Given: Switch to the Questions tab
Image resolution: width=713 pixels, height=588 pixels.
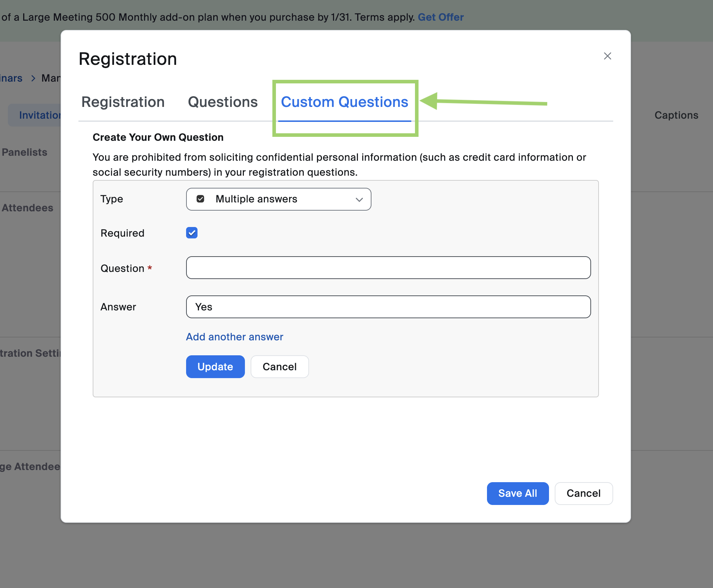Looking at the screenshot, I should tap(223, 102).
